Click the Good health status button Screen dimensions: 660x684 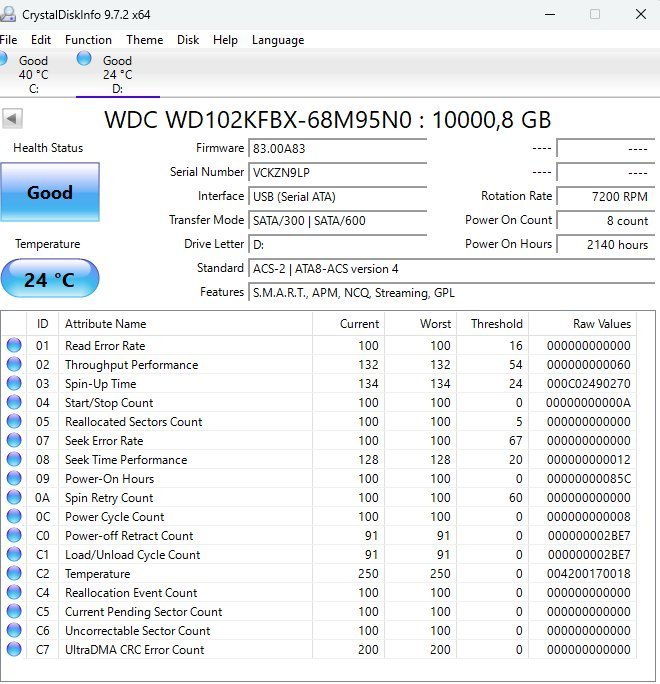(50, 193)
